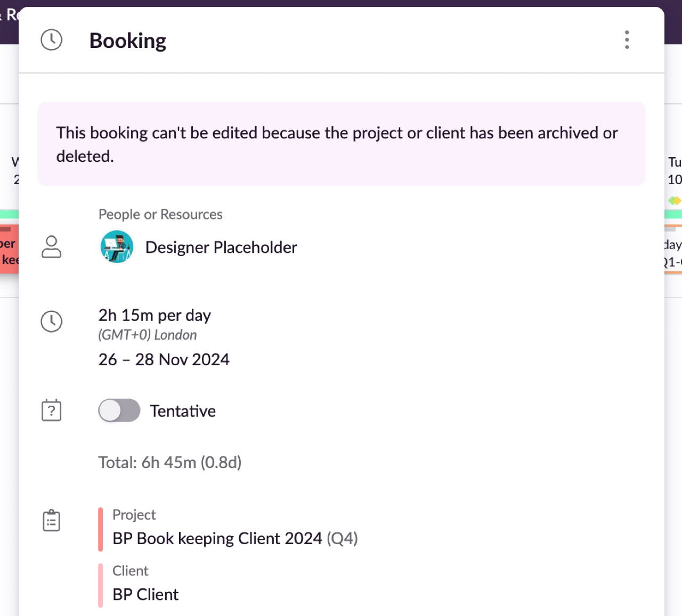Click the red project color bar
Viewport: 682px width, 616px height.
click(x=100, y=529)
